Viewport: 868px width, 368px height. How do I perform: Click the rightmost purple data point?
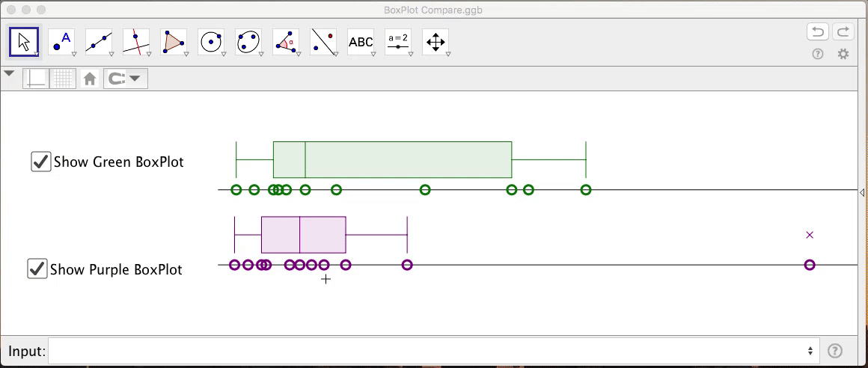tap(810, 265)
